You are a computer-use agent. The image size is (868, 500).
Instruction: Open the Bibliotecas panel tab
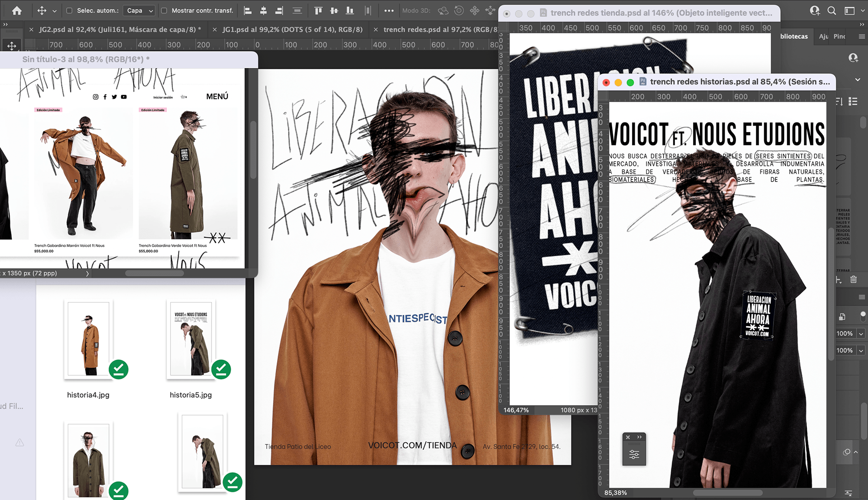(x=794, y=36)
